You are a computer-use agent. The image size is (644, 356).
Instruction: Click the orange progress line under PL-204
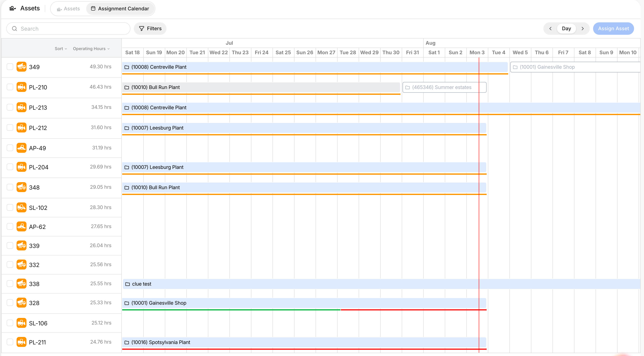(304, 174)
